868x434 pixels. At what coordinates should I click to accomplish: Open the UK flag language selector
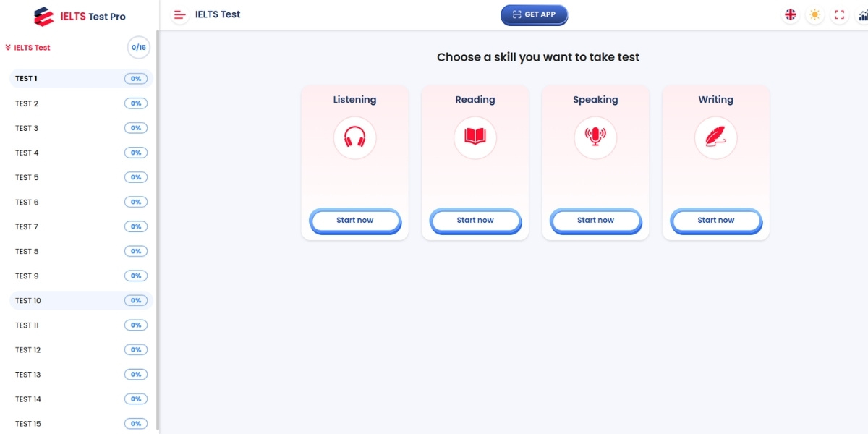[x=791, y=14]
